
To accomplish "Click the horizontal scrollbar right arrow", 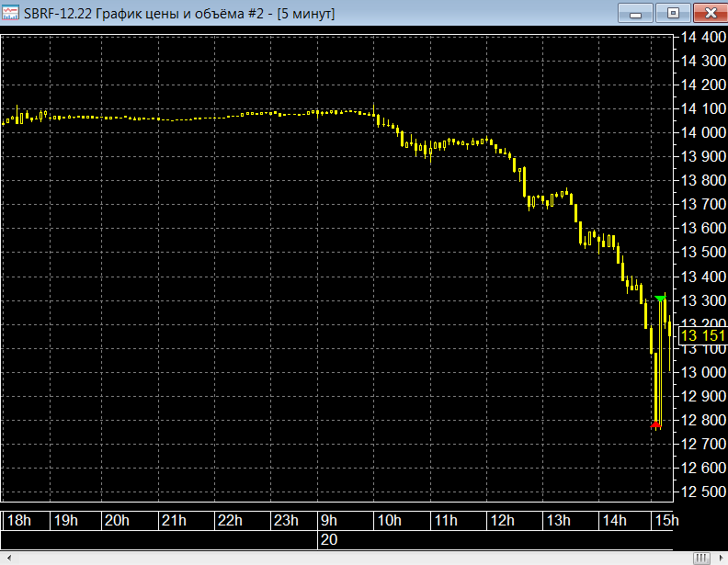I will pyautogui.click(x=720, y=558).
